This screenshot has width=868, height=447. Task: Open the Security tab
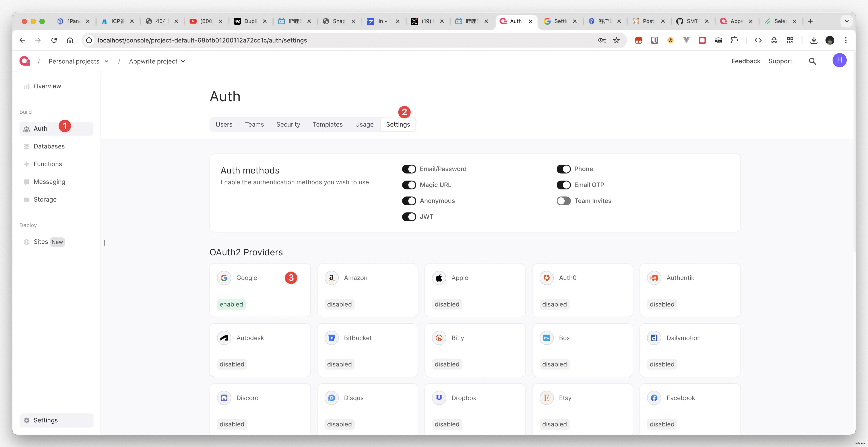click(x=288, y=125)
